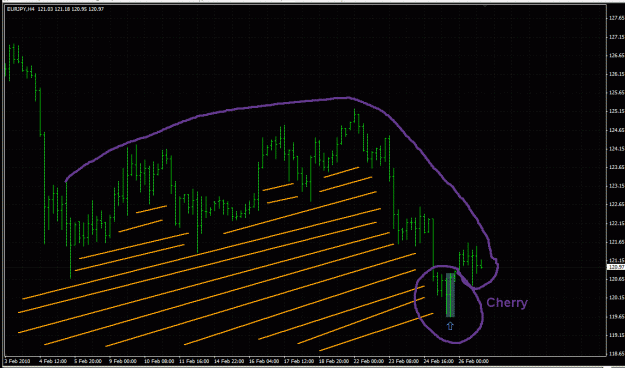Click the 127.15 price scale label
Image resolution: width=625 pixels, height=368 pixels.
[617, 37]
